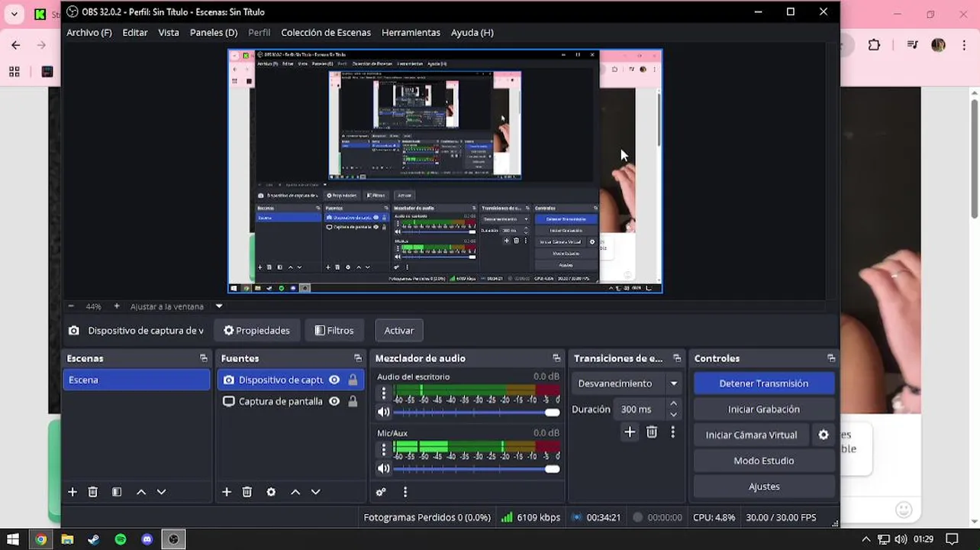Add a new source in Fuentes
This screenshot has height=550, width=980.
point(227,492)
